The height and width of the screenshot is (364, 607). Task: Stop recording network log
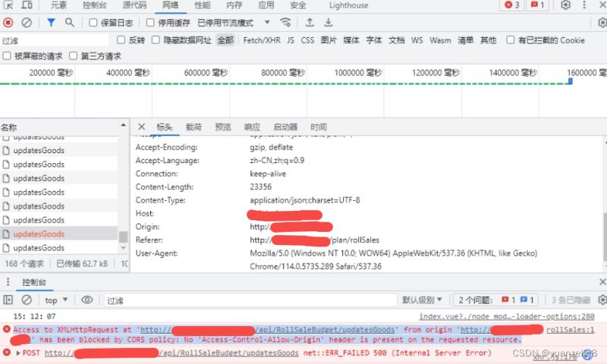coord(8,23)
